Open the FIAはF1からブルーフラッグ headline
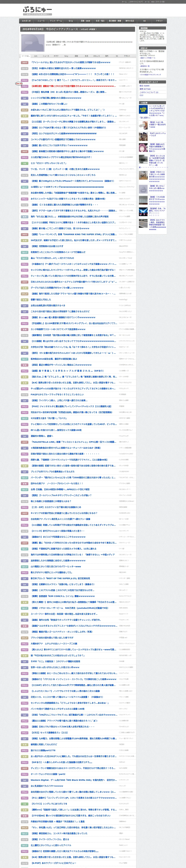Viewport: 186px width, 868px height. pyautogui.click(x=57, y=395)
